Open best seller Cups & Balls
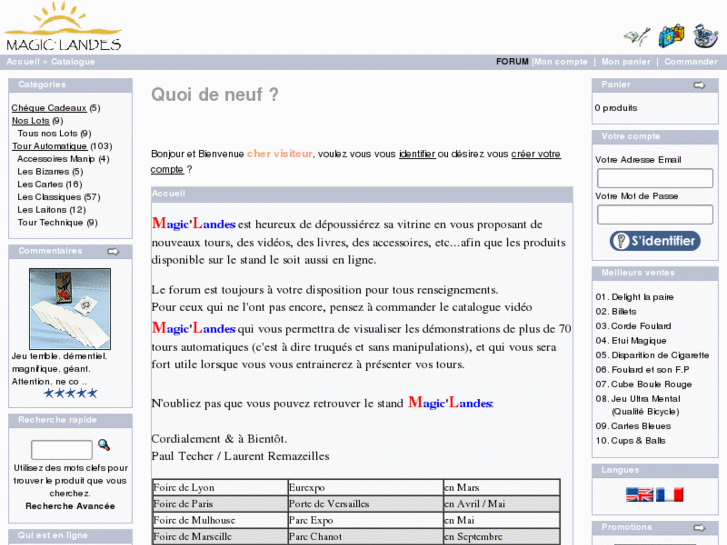Viewport: 727px width, 545px height. pyautogui.click(x=638, y=441)
